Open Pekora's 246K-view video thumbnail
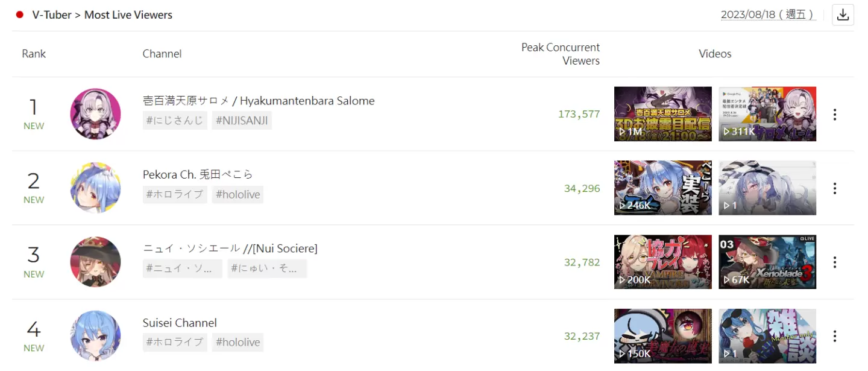Viewport: 868px width, 371px height. (662, 188)
